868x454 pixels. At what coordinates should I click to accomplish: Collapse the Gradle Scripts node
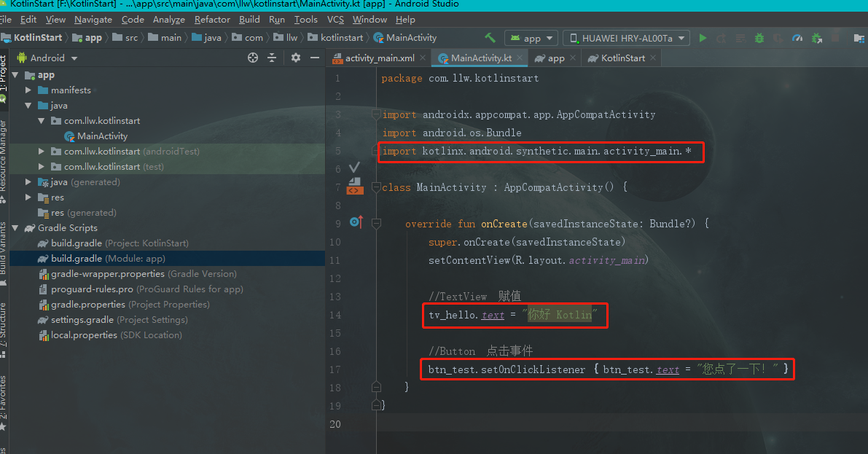pos(15,227)
